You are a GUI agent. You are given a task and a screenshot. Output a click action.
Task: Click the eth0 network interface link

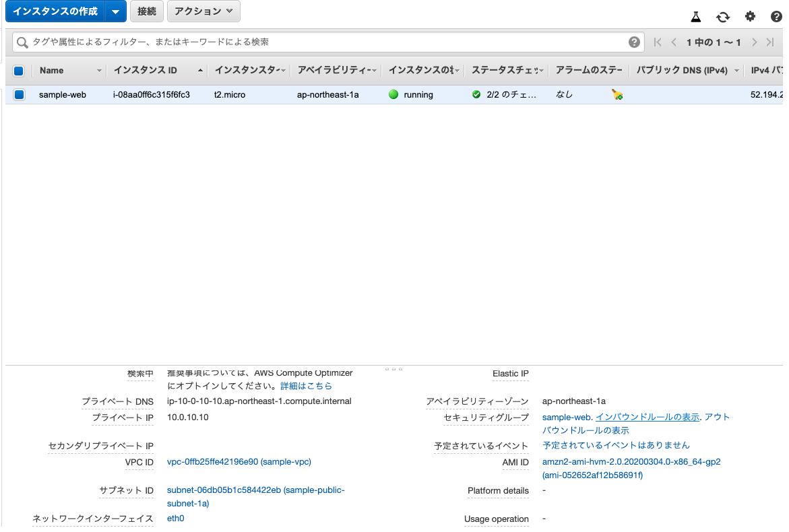point(175,519)
